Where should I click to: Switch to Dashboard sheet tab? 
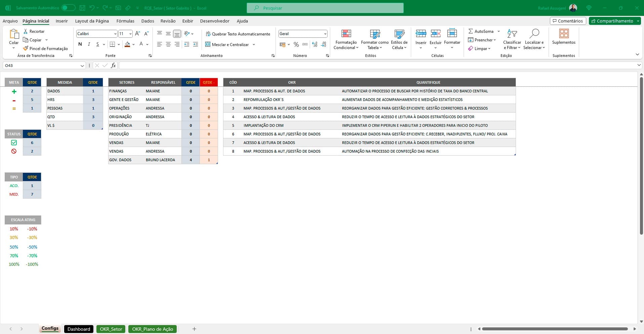pos(79,329)
